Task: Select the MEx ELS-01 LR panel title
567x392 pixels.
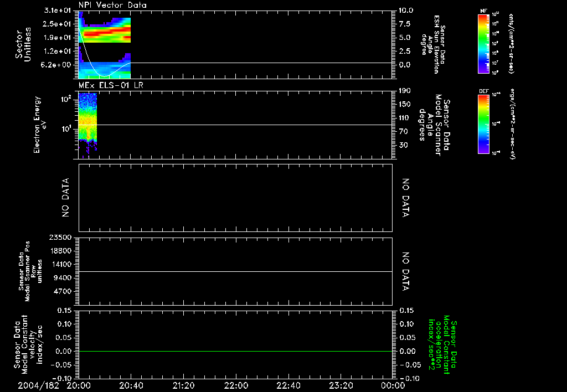Action: tap(111, 85)
